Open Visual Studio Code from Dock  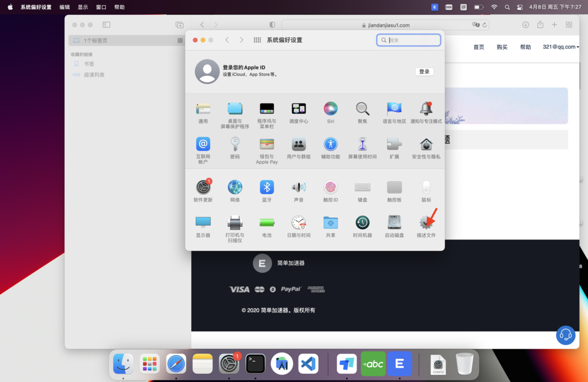point(308,364)
